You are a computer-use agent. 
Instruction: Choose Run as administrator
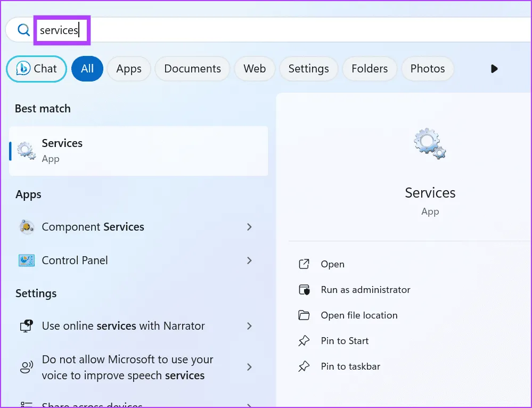coord(365,290)
